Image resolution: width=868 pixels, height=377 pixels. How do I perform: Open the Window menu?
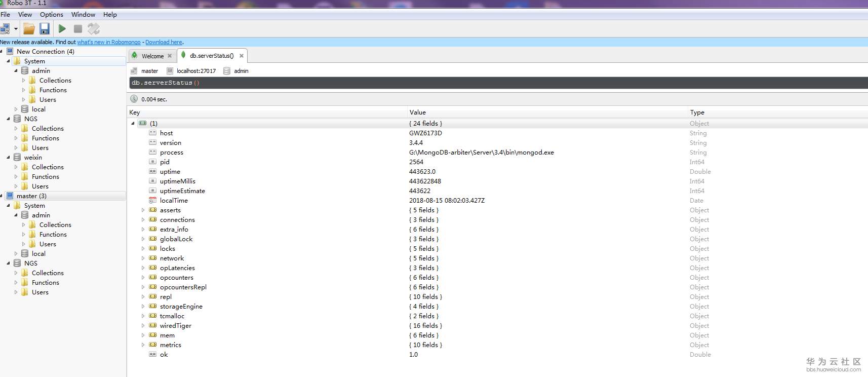tap(83, 14)
